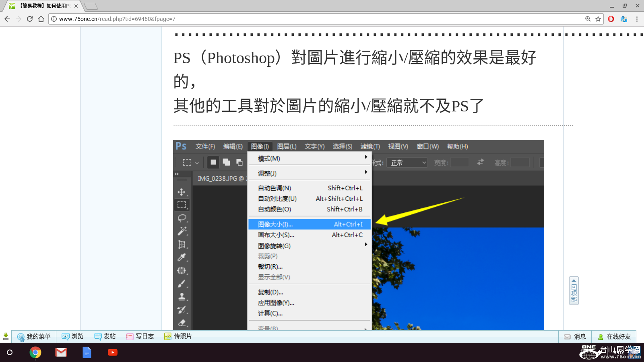
Task: Choose 复制(D)... menu entry
Action: [309, 292]
